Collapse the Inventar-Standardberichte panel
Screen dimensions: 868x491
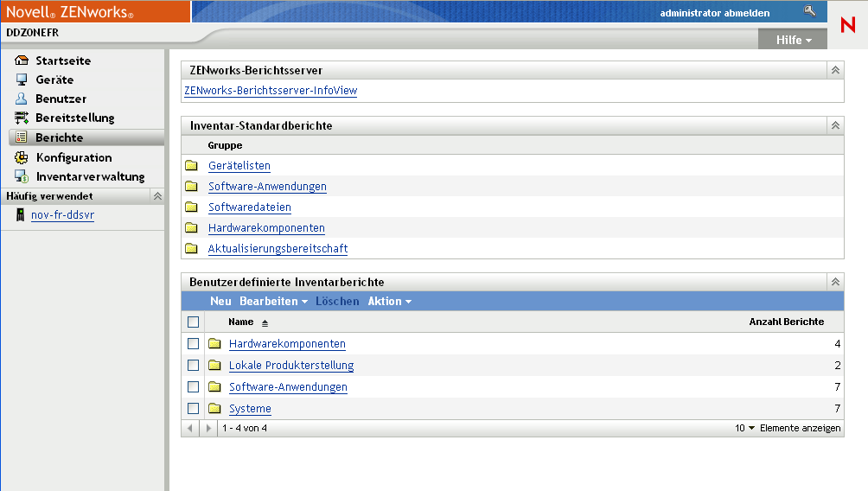pyautogui.click(x=835, y=125)
